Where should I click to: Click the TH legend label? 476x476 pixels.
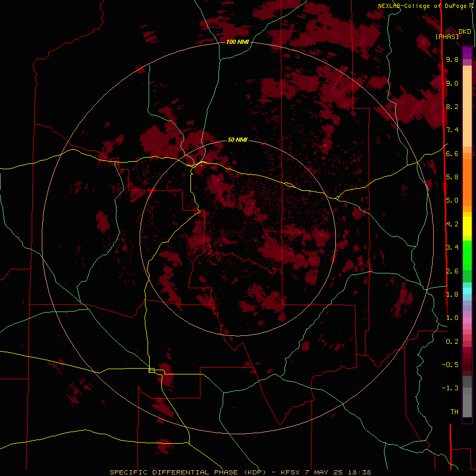click(454, 412)
